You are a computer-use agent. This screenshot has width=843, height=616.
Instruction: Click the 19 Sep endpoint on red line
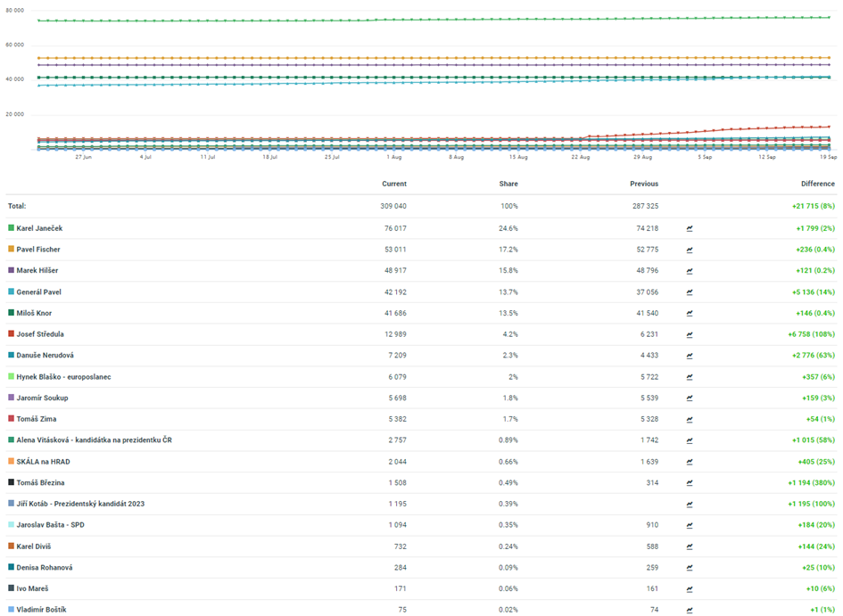click(829, 127)
